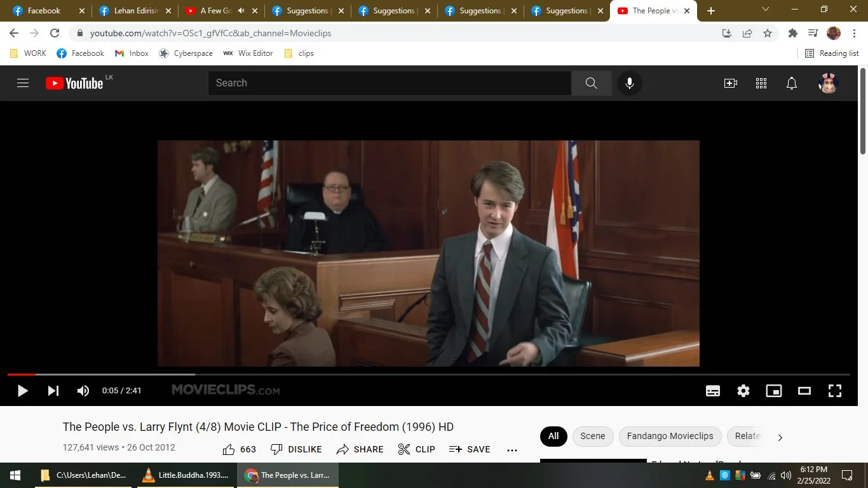The width and height of the screenshot is (868, 488).
Task: Click the install app icon in address bar
Action: point(727,33)
